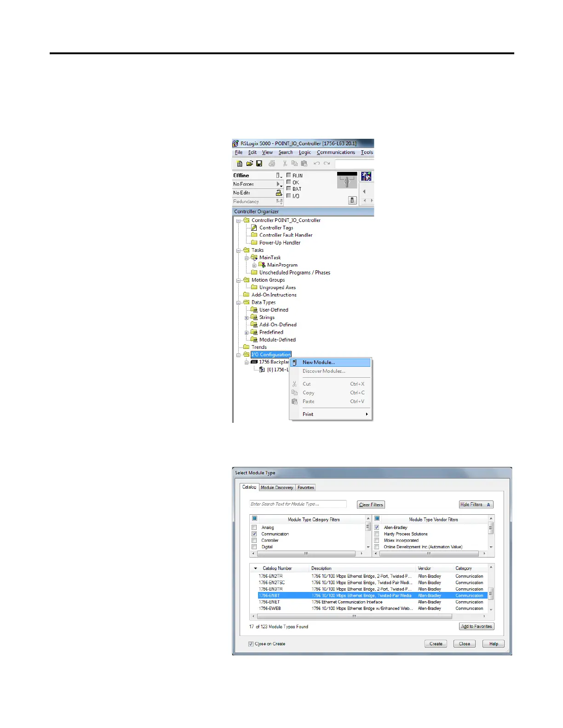
Task: Toggle the Close on Create checkbox
Action: point(251,644)
